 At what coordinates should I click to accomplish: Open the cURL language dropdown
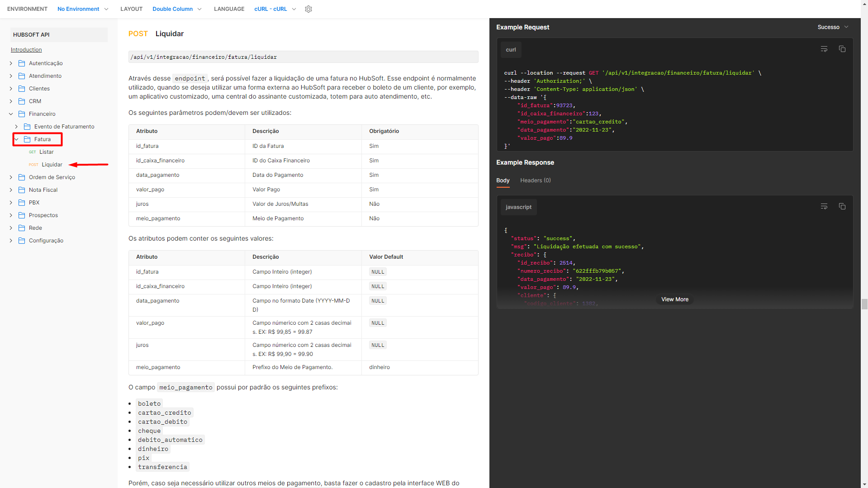point(275,9)
